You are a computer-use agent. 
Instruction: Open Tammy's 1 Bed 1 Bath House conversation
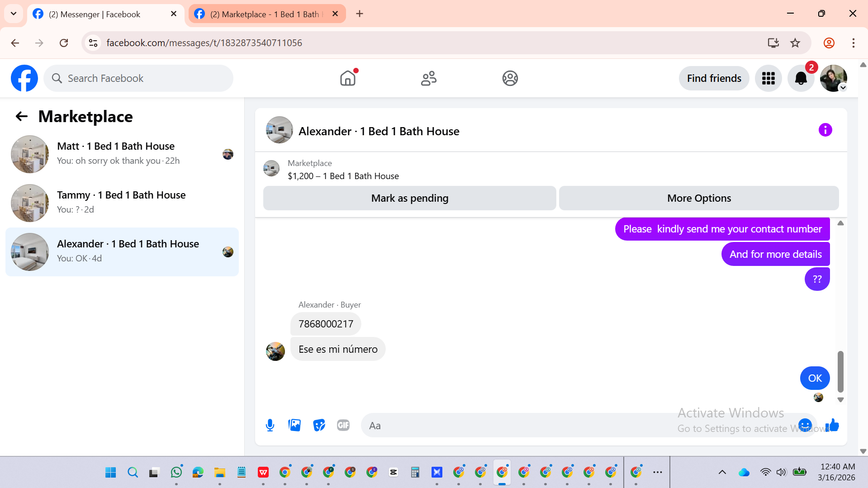coord(122,203)
